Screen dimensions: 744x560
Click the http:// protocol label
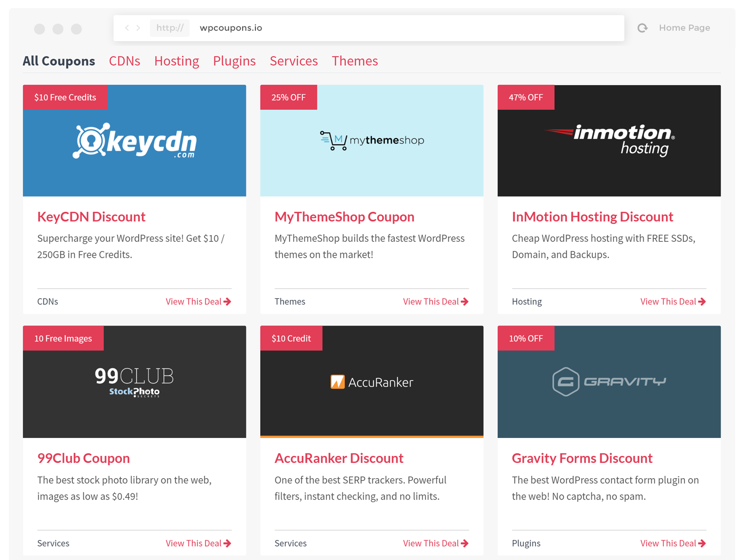pos(170,28)
